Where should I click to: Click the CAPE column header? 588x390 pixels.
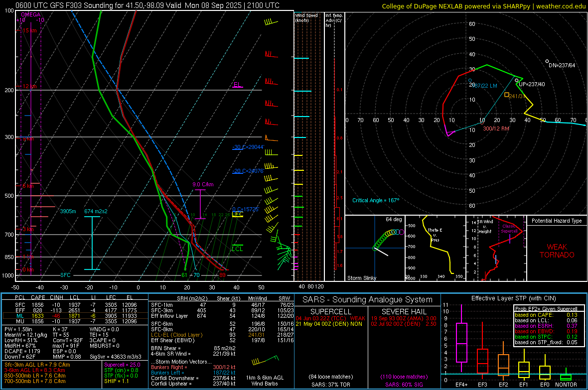coord(38,297)
